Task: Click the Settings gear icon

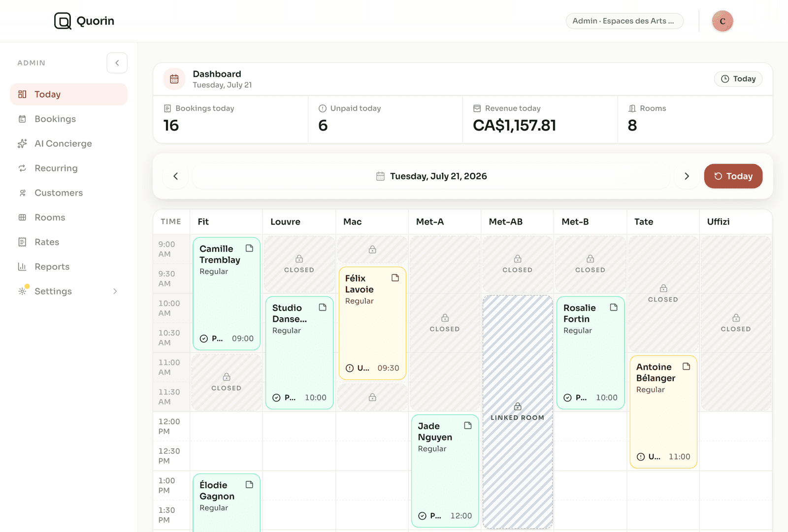Action: click(x=22, y=291)
